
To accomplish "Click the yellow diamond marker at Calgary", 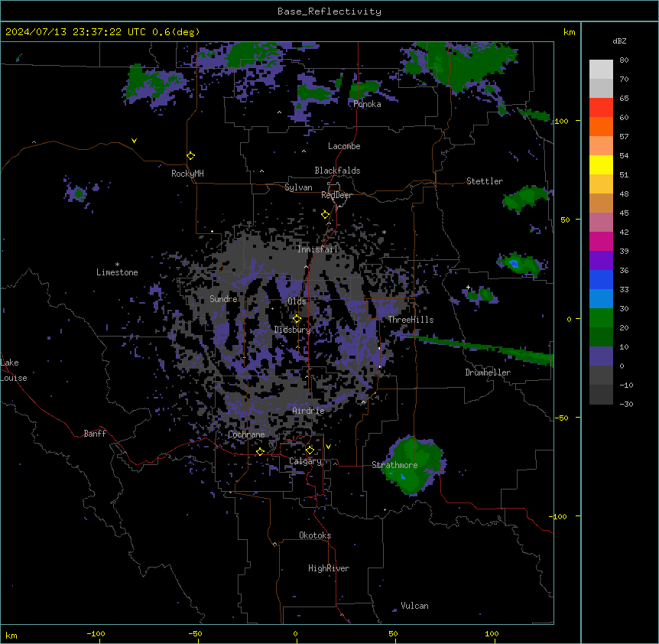I will [310, 450].
